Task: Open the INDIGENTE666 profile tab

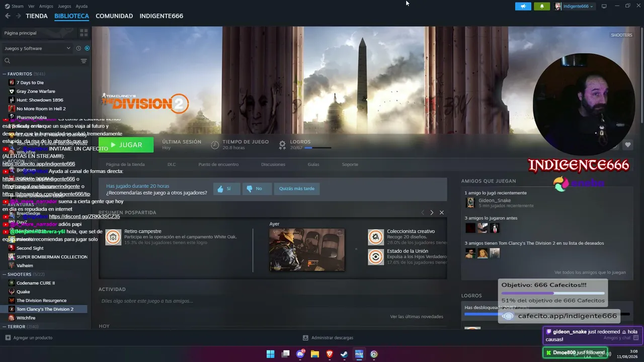Action: (x=161, y=16)
